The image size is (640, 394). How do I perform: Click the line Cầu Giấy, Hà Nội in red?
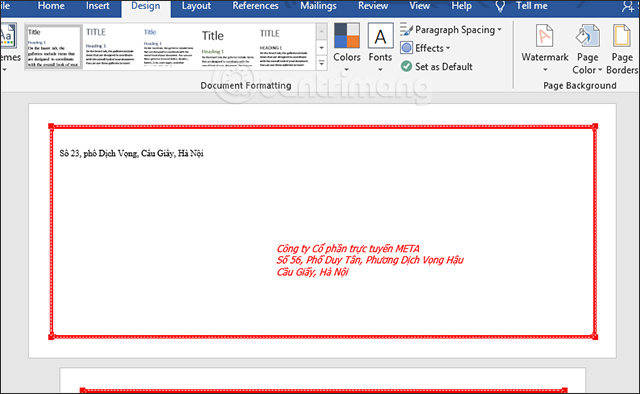click(x=312, y=272)
